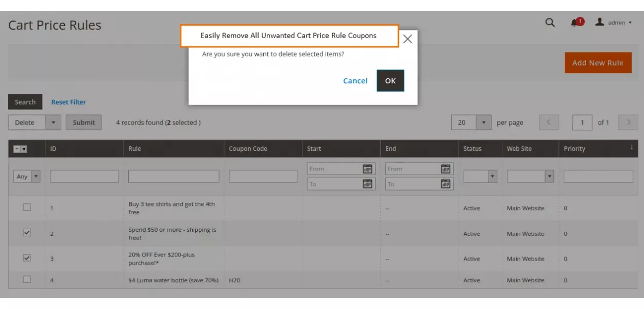Image resolution: width=644 pixels, height=309 pixels.
Task: Click the search magnifier icon
Action: point(550,23)
